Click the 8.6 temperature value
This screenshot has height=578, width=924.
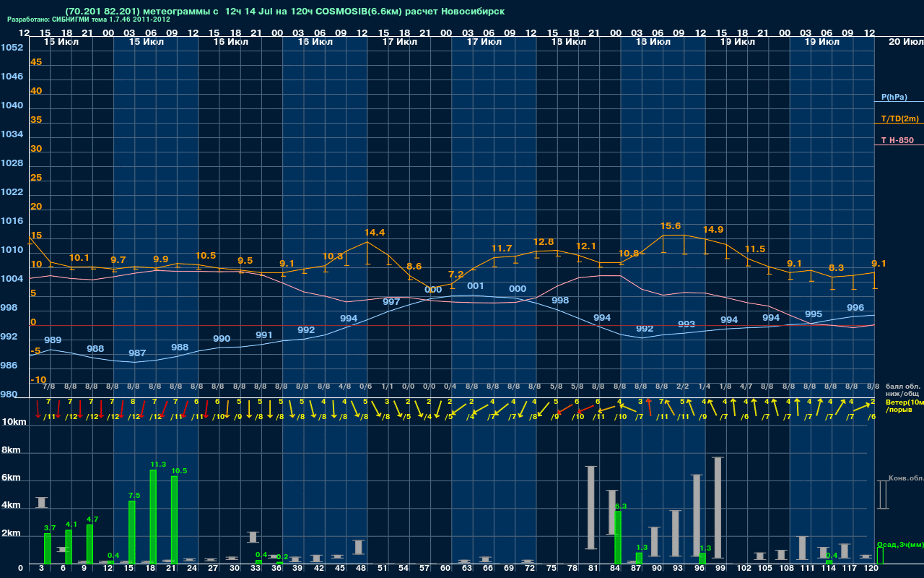click(x=414, y=267)
